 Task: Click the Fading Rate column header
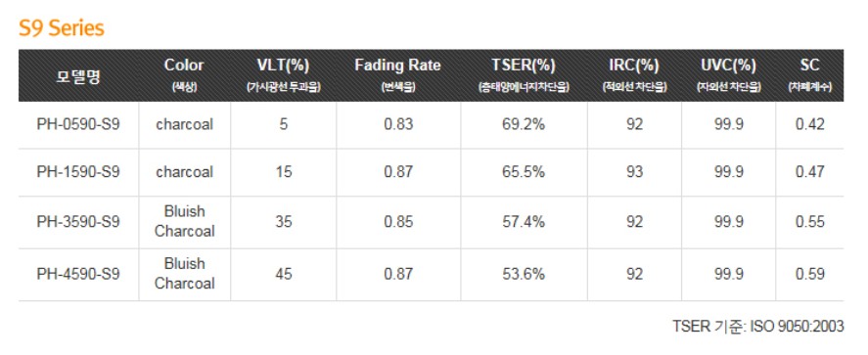(x=398, y=74)
